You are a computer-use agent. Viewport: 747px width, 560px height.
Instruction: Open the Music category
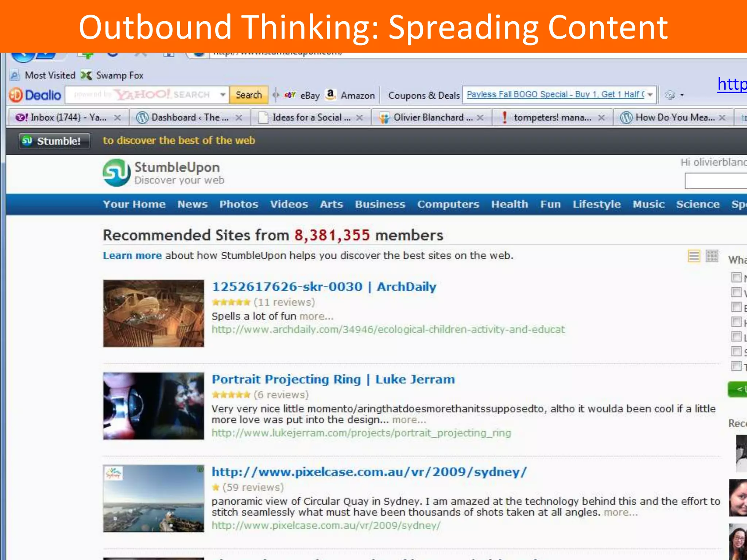click(x=649, y=204)
